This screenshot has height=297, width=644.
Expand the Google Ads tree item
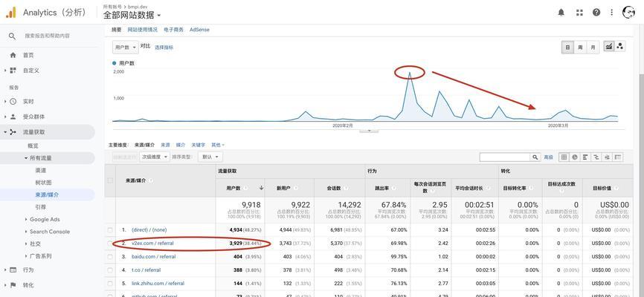coord(26,220)
